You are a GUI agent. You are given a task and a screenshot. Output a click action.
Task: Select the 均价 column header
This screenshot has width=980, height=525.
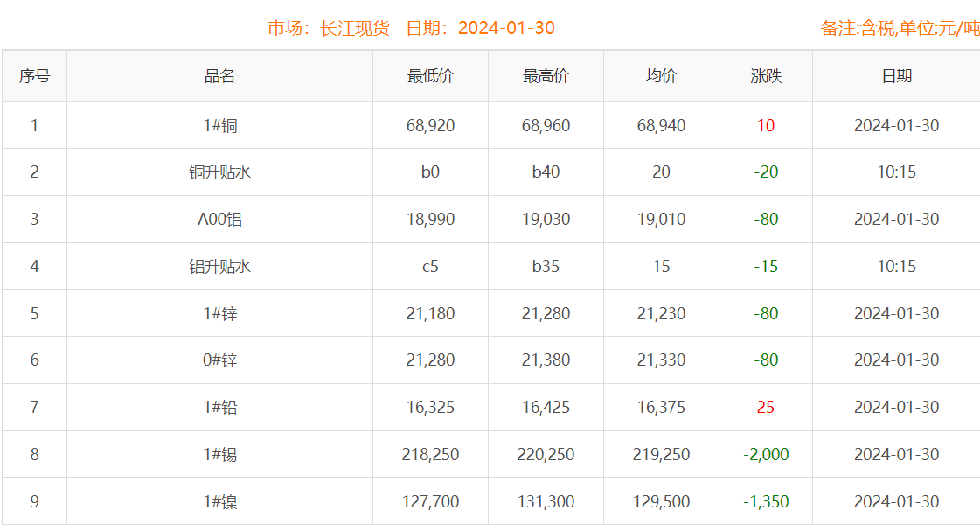[660, 76]
